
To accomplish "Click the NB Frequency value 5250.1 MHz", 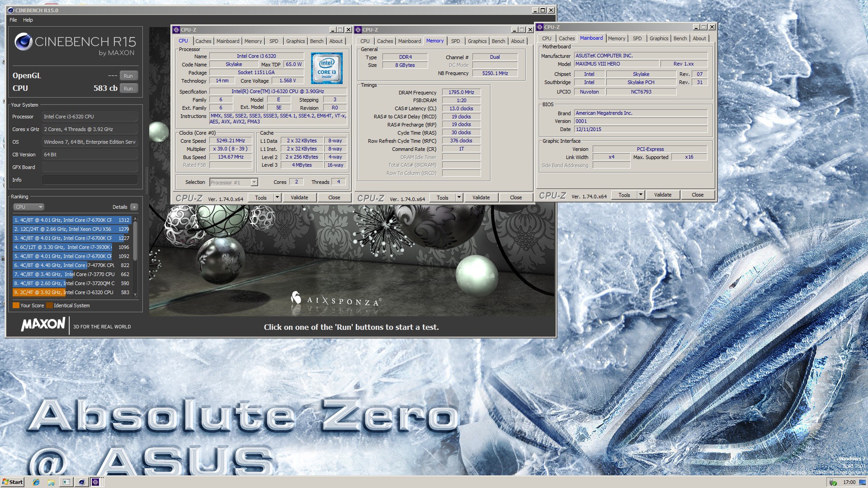I will point(495,73).
